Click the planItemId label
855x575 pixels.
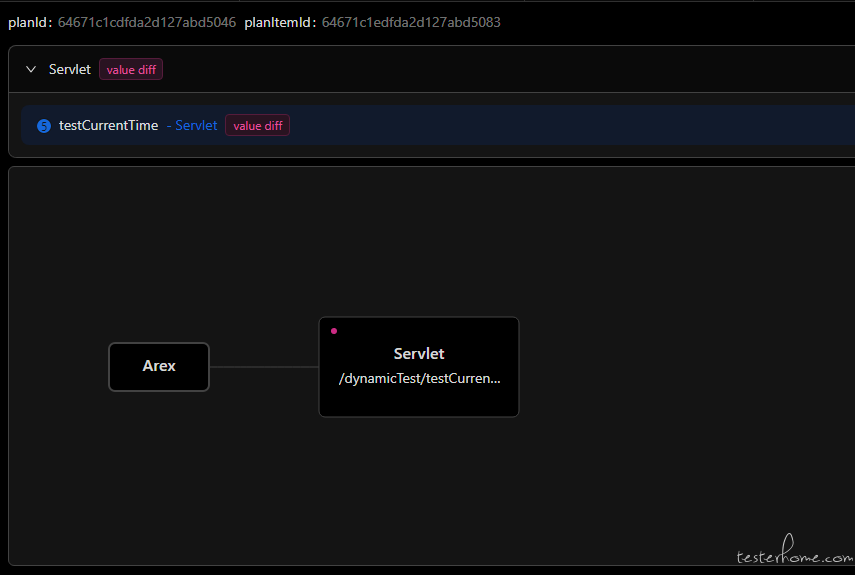tap(280, 22)
